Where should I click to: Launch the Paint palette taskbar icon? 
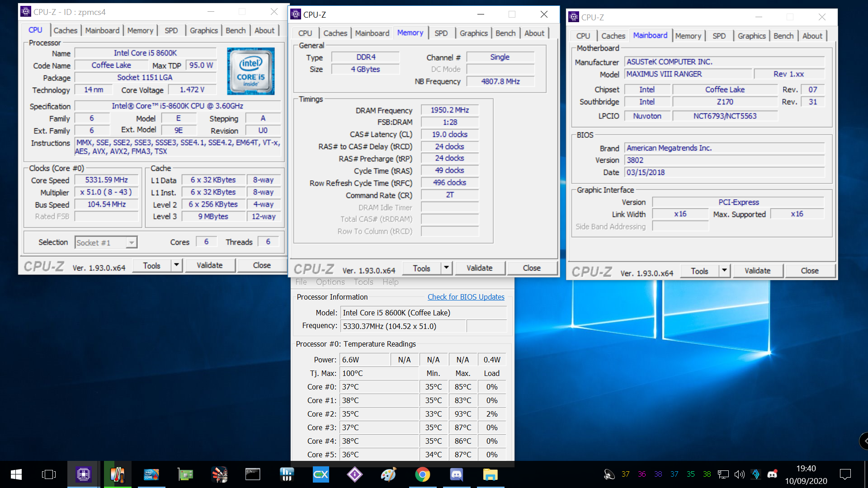tap(389, 474)
